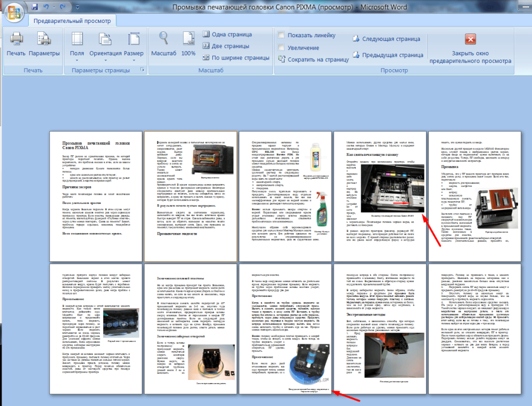Click the Undo arrow icon
Image resolution: width=532 pixels, height=406 pixels.
(x=46, y=7)
